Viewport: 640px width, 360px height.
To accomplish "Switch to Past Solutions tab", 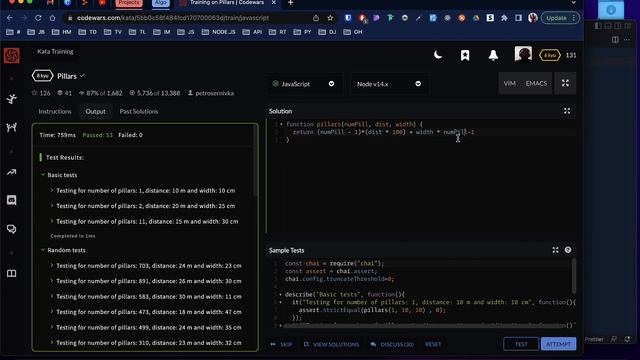I will point(139,111).
